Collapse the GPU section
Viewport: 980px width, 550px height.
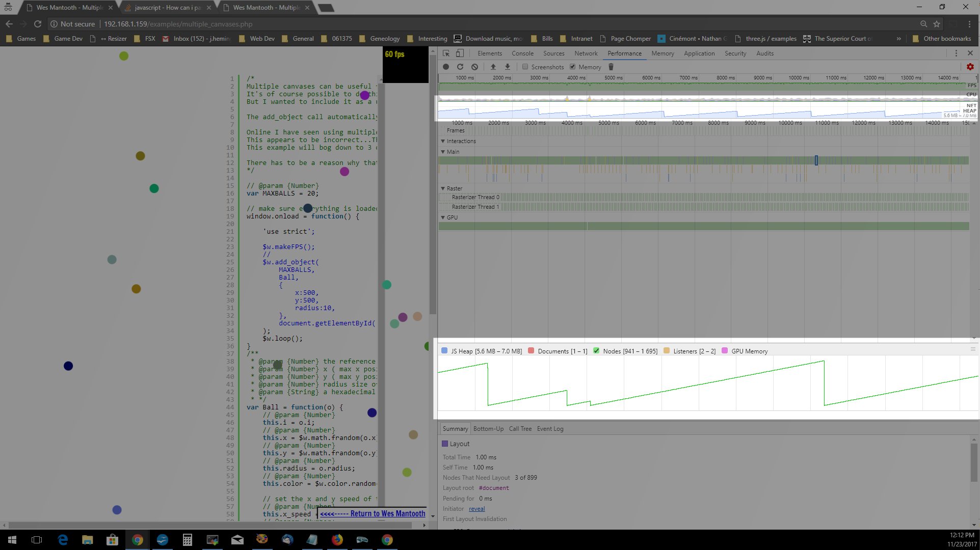[x=443, y=217]
